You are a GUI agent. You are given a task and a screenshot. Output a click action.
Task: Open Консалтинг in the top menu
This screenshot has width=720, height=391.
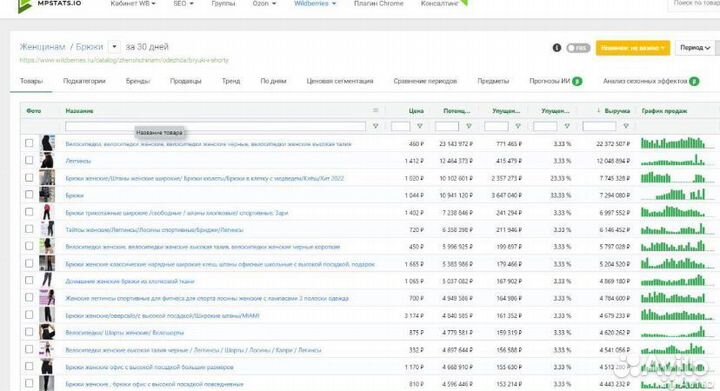[x=440, y=4]
